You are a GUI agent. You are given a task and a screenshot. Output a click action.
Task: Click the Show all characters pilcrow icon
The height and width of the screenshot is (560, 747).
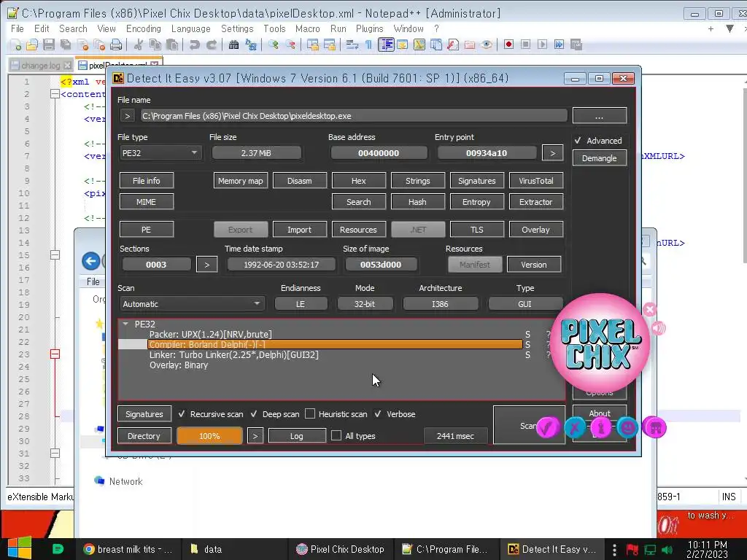(368, 44)
